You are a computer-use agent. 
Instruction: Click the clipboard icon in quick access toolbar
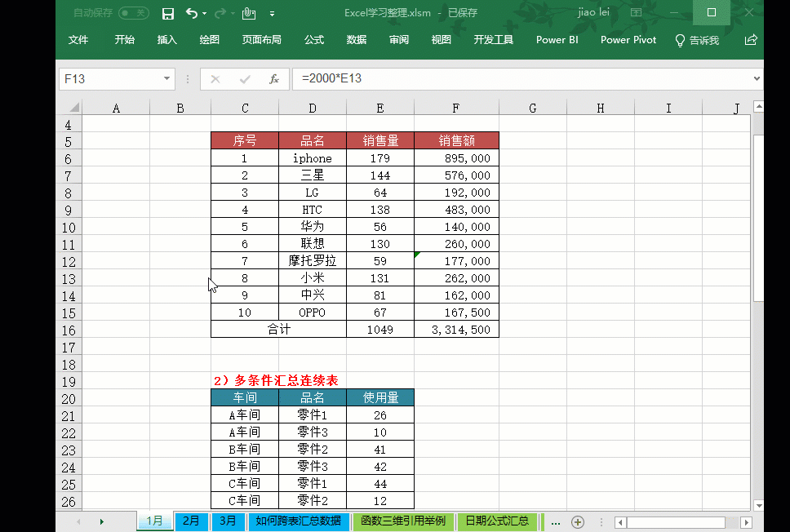pyautogui.click(x=248, y=13)
